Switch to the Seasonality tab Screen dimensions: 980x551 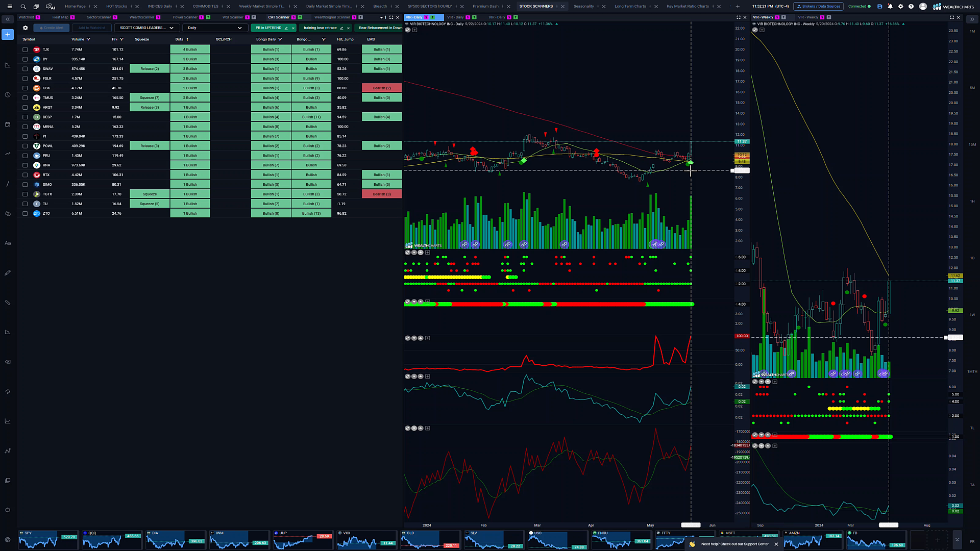(x=583, y=6)
